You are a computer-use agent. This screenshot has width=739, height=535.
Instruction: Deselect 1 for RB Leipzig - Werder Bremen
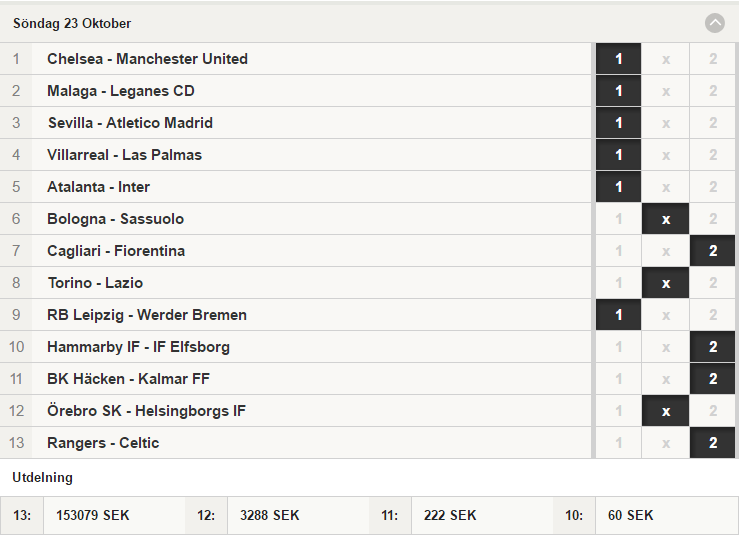pyautogui.click(x=618, y=315)
